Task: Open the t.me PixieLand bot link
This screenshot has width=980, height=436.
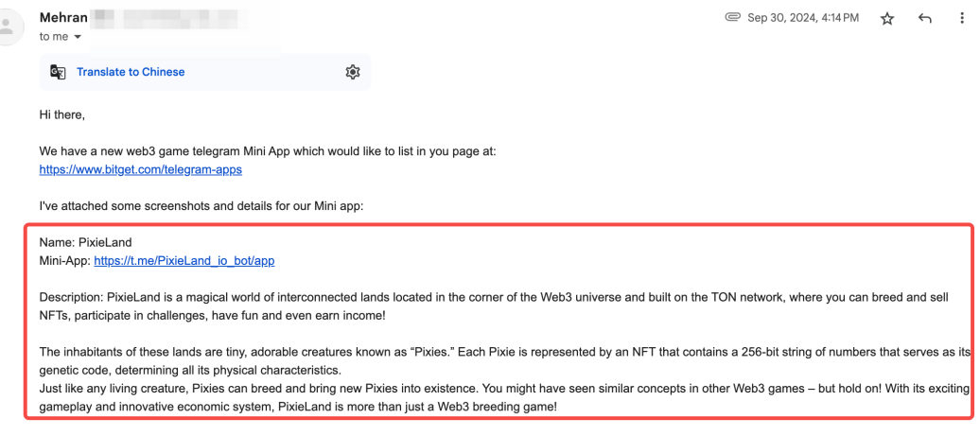Action: click(x=184, y=260)
